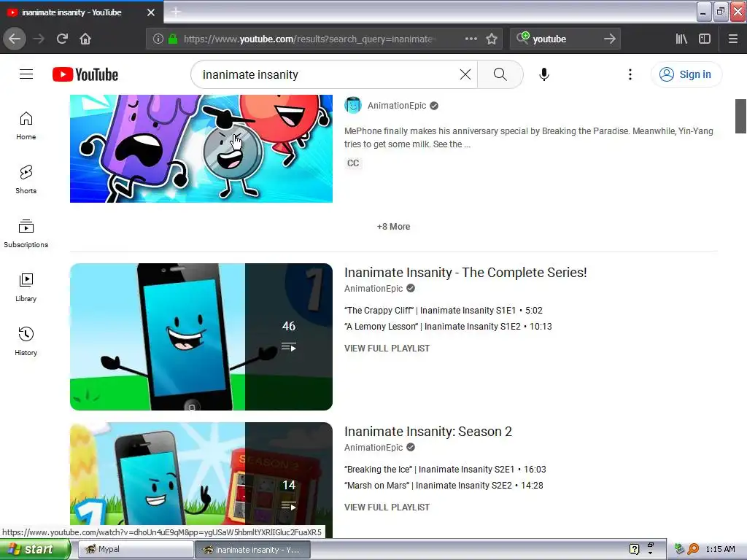Click the green secure padlock icon
The height and width of the screenshot is (560, 747).
[173, 39]
